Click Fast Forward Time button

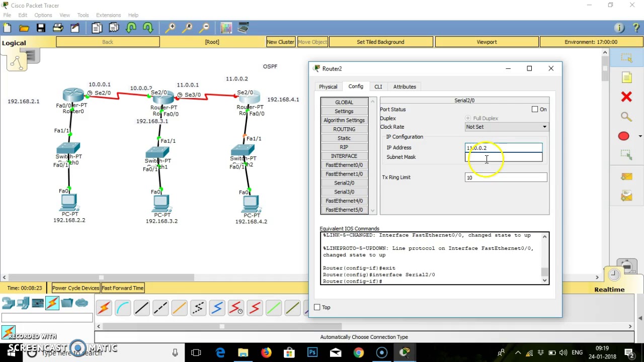pos(123,288)
